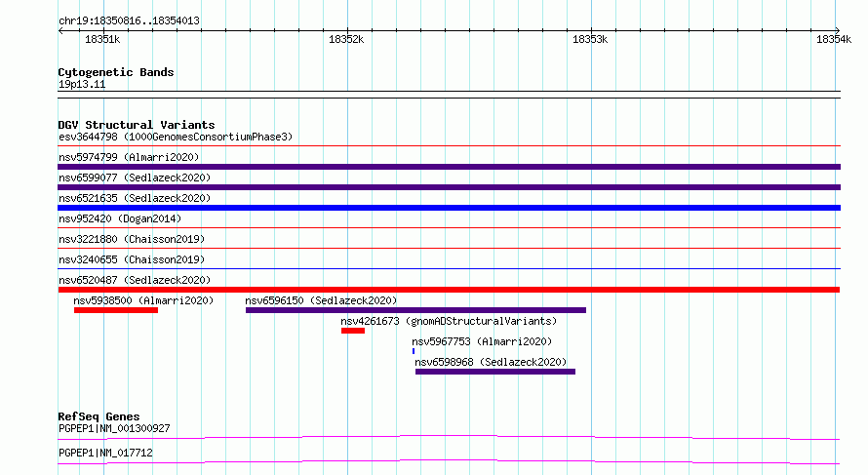Click the chr19:18350816..18354013 coordinate label
This screenshot has width=868, height=475.
pyautogui.click(x=129, y=20)
